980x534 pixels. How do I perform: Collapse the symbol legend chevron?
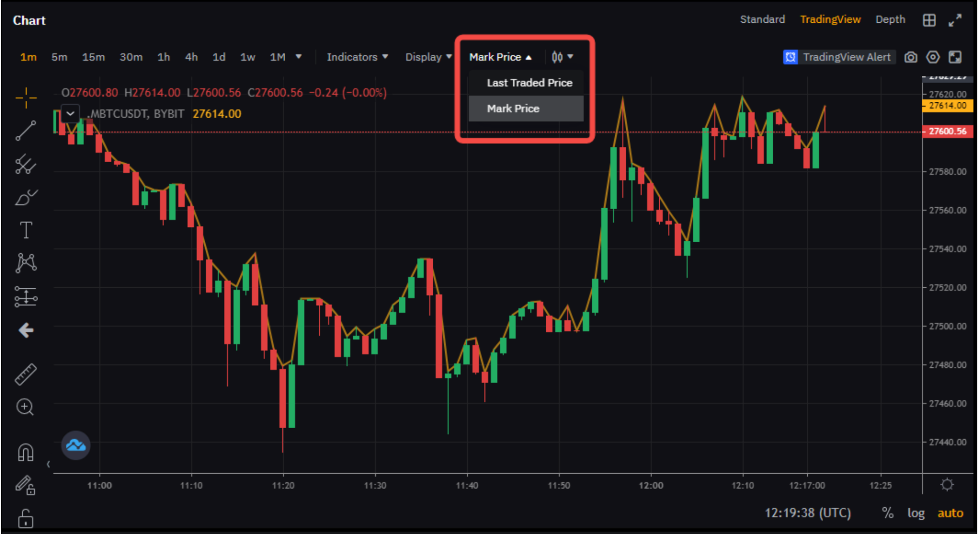[x=70, y=113]
